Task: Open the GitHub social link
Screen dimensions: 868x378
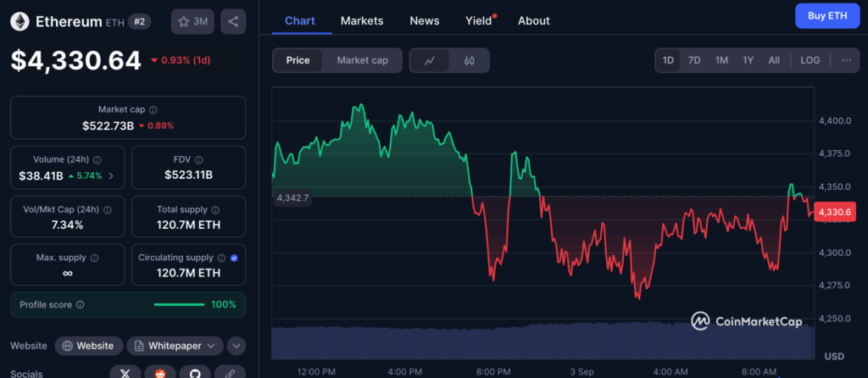Action: [194, 373]
